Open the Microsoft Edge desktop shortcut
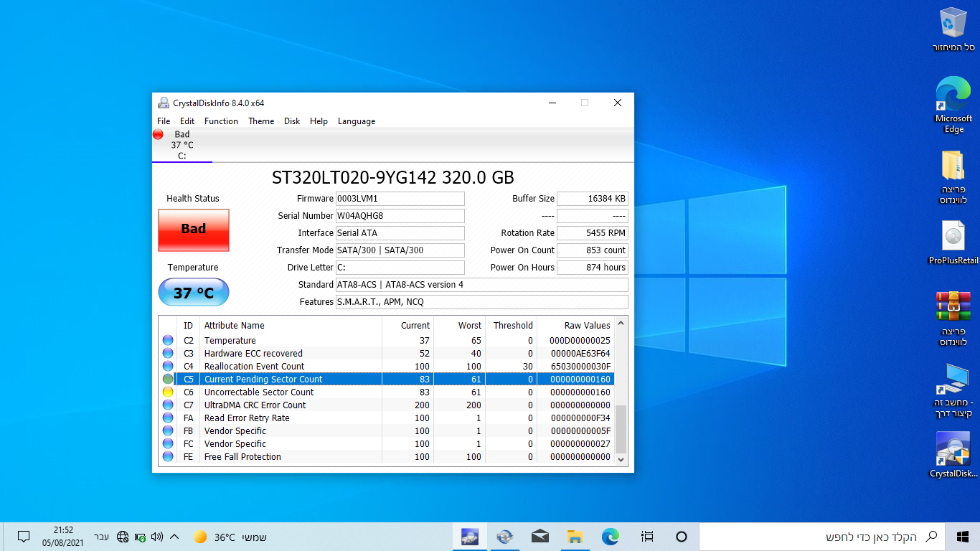Screen dimensions: 980x551 [953, 105]
